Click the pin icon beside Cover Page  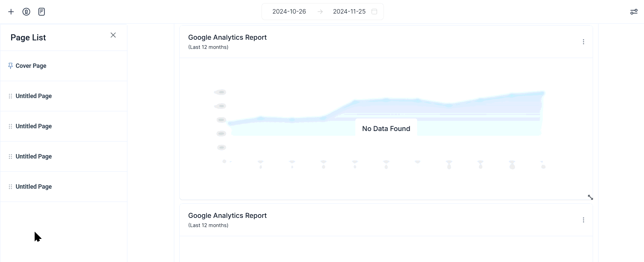click(11, 66)
